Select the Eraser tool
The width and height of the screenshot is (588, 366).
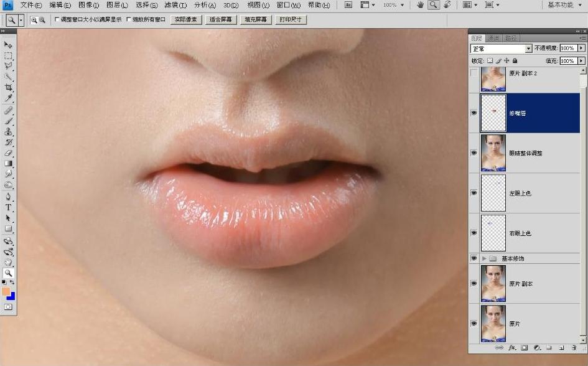tap(8, 153)
